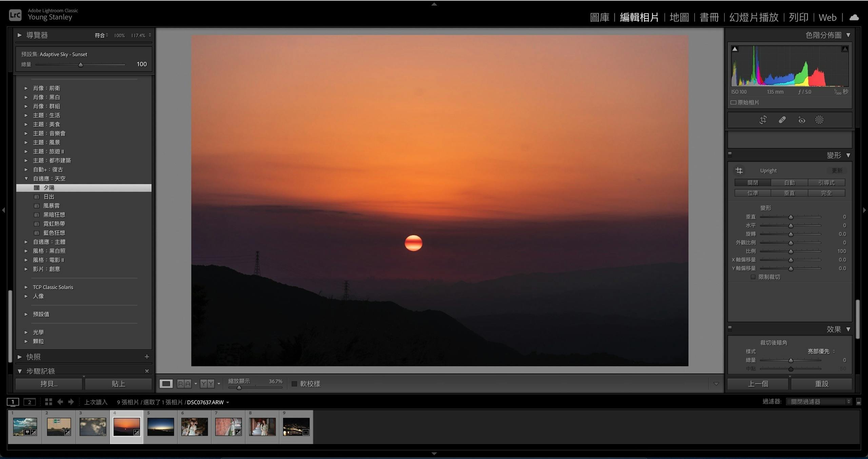This screenshot has width=868, height=459.
Task: Click the Loupe view icon
Action: (x=166, y=384)
